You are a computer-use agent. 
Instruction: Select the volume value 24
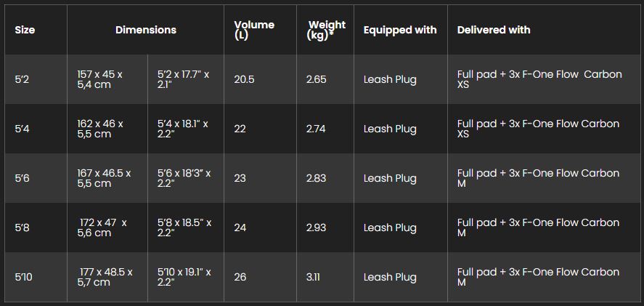click(240, 228)
